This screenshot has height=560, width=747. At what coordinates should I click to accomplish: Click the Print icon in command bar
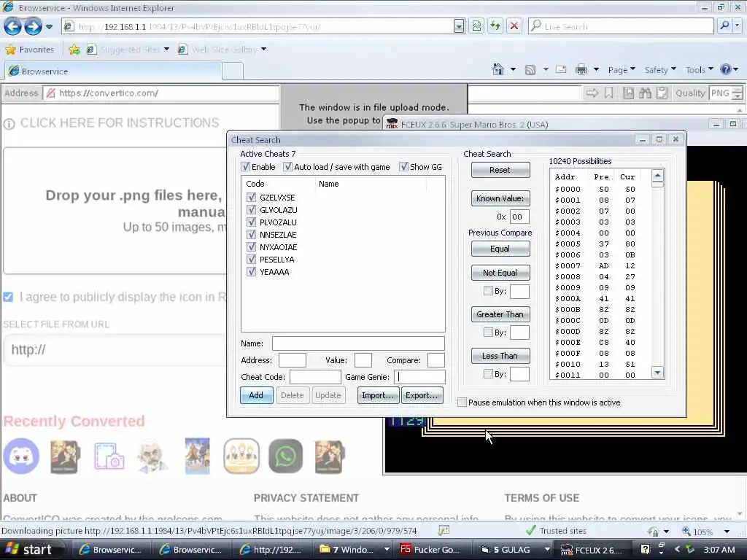(581, 70)
